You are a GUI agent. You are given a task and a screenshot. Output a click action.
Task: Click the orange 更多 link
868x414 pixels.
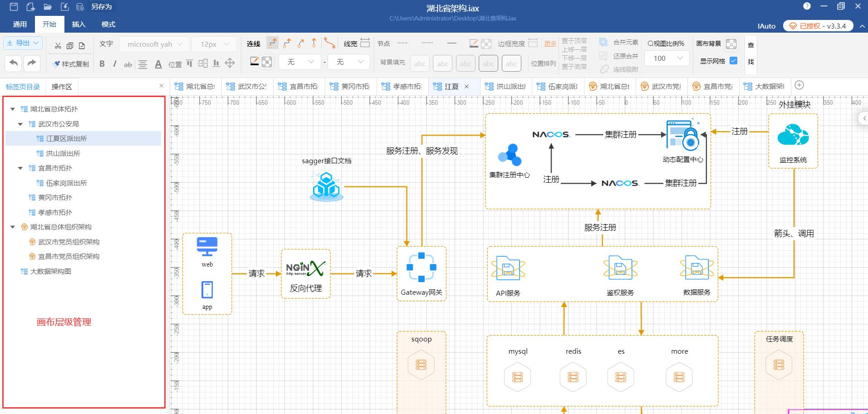pos(550,44)
